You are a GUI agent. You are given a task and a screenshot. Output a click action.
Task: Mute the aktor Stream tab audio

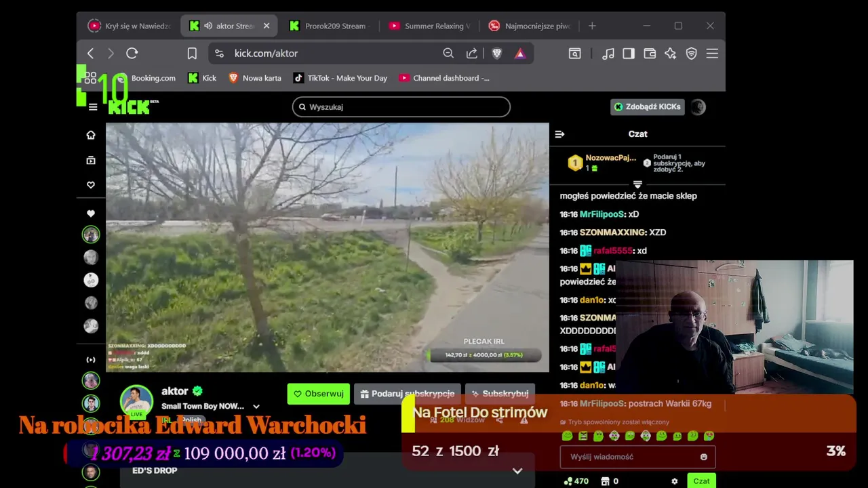tap(208, 26)
